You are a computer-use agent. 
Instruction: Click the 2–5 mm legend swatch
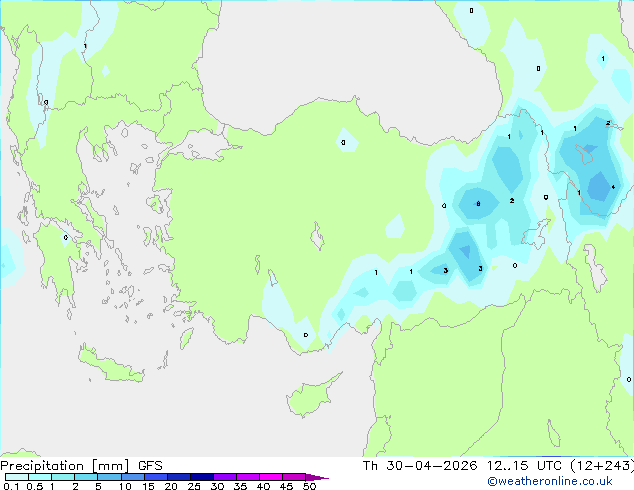pos(86,477)
